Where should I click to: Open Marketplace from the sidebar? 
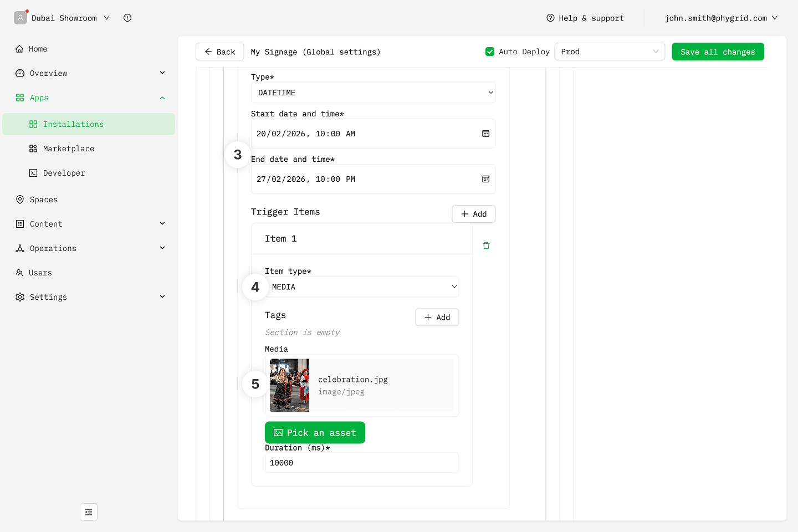(69, 149)
